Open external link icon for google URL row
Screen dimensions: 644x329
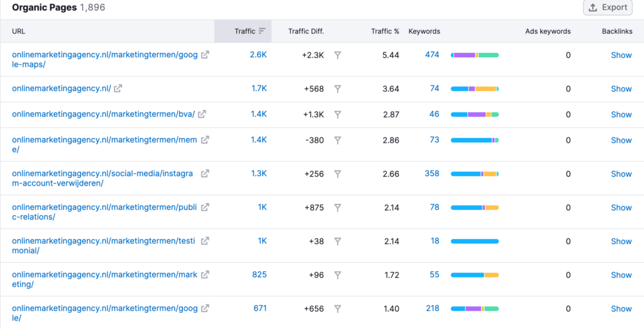205,308
